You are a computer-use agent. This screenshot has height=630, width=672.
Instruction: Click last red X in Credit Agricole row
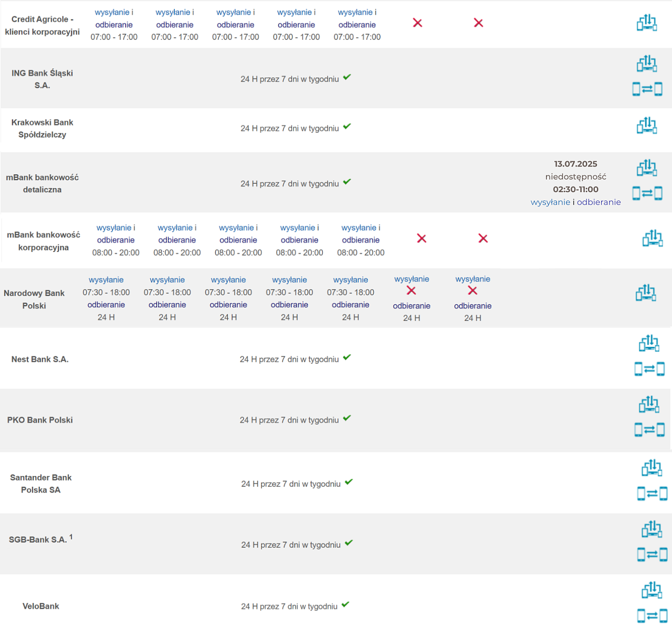click(x=478, y=23)
